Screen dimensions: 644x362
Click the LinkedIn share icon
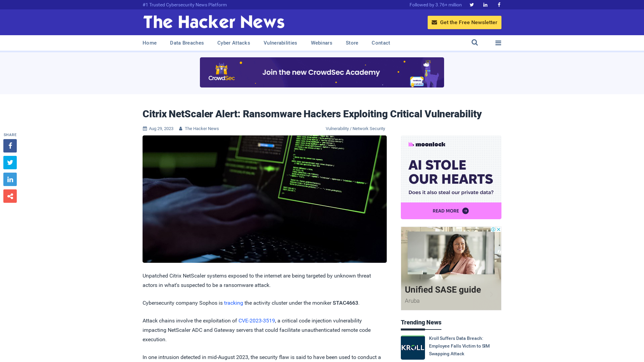pos(10,179)
